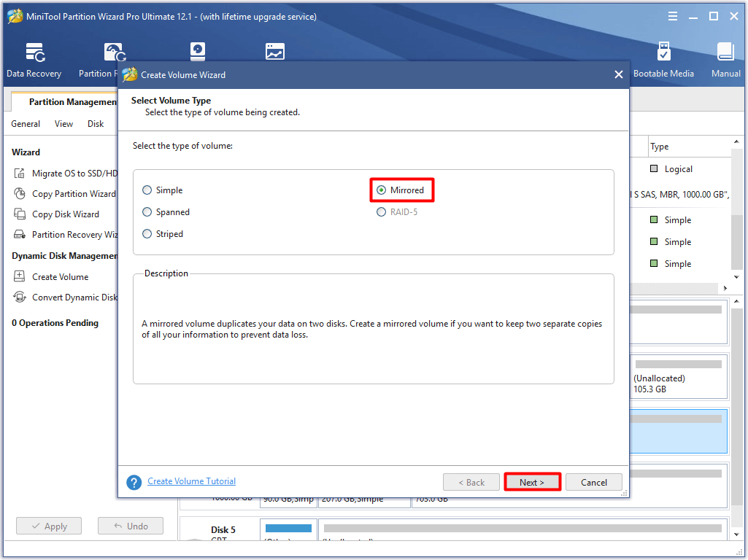
Task: Click Create Volume icon in sidebar
Action: point(19,276)
